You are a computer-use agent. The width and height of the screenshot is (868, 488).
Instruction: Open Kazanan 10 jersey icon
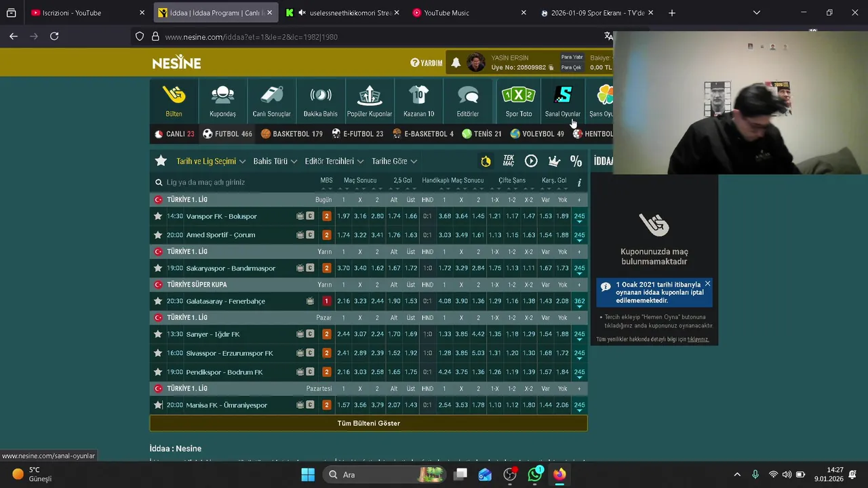point(418,95)
